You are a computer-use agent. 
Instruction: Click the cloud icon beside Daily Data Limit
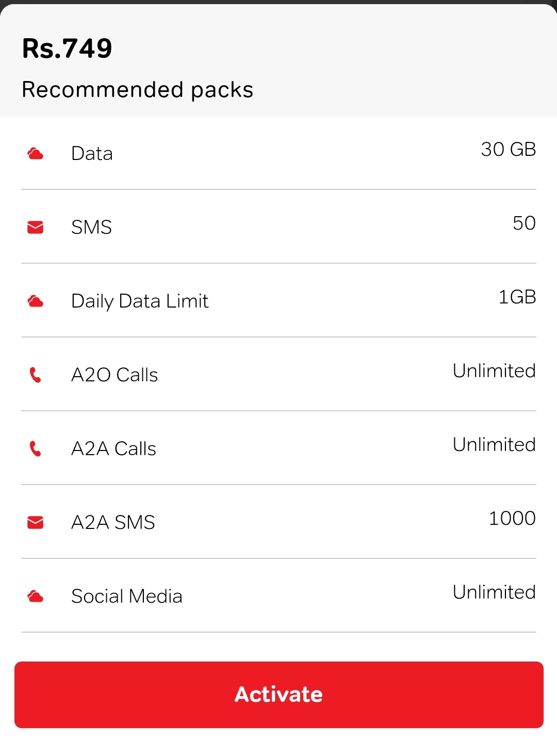tap(35, 301)
